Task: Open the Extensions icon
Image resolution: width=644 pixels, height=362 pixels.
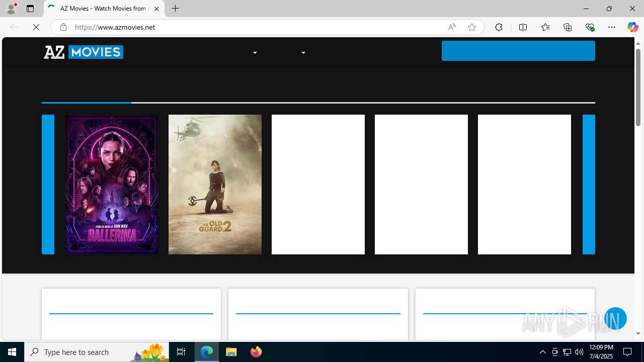Action: 499,27
